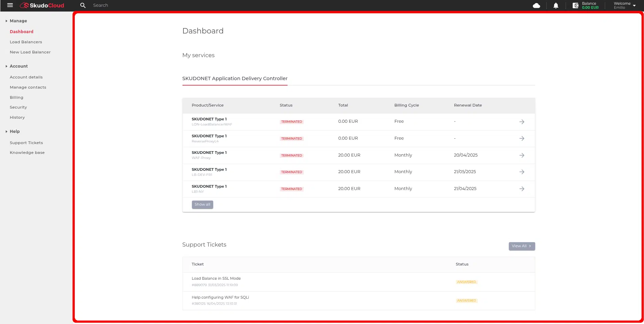Open Knowledge base menu item
The height and width of the screenshot is (324, 644).
27,153
